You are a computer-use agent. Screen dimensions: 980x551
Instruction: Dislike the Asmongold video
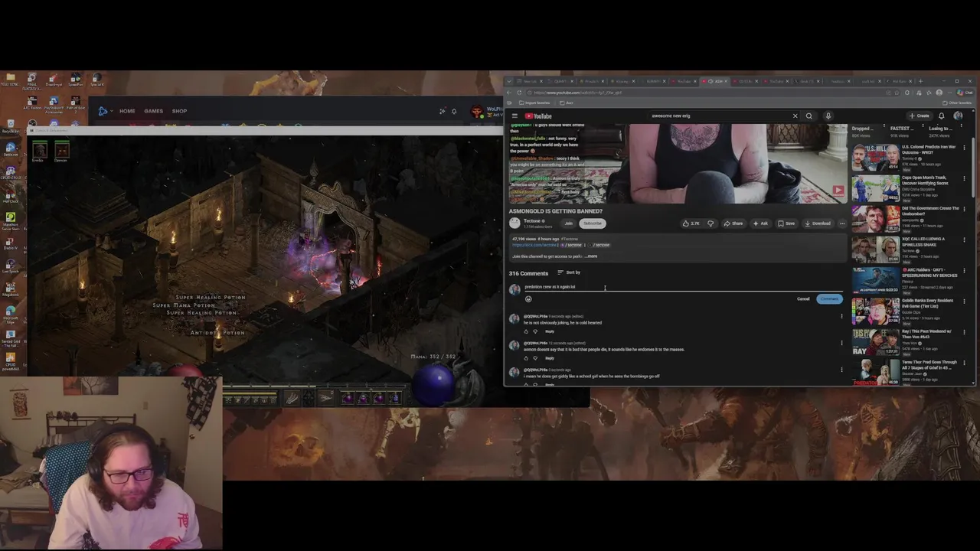[710, 223]
